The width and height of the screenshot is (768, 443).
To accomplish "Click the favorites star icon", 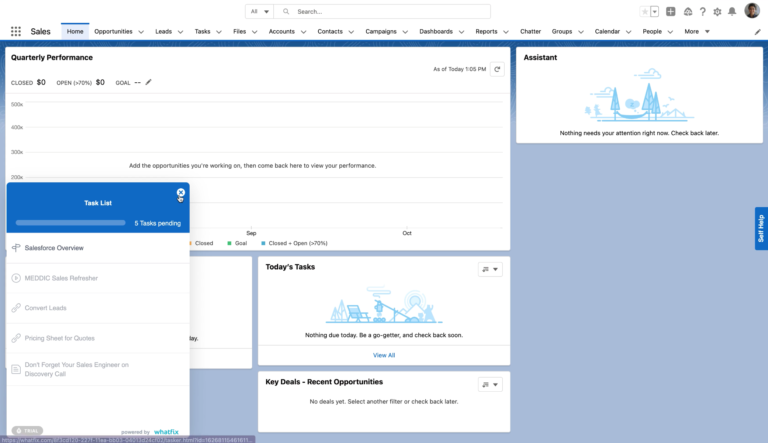I will (x=644, y=11).
